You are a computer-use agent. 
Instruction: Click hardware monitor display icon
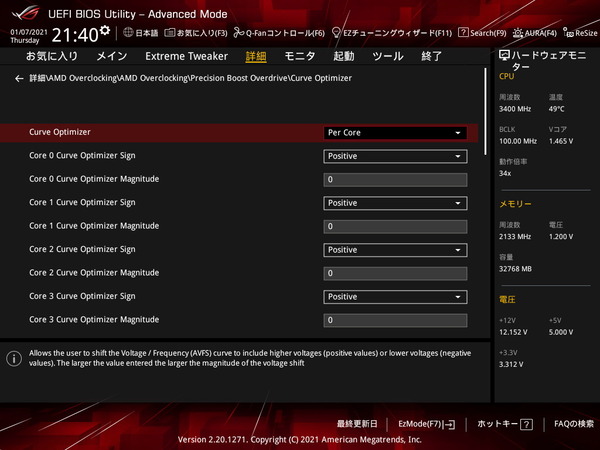point(504,55)
